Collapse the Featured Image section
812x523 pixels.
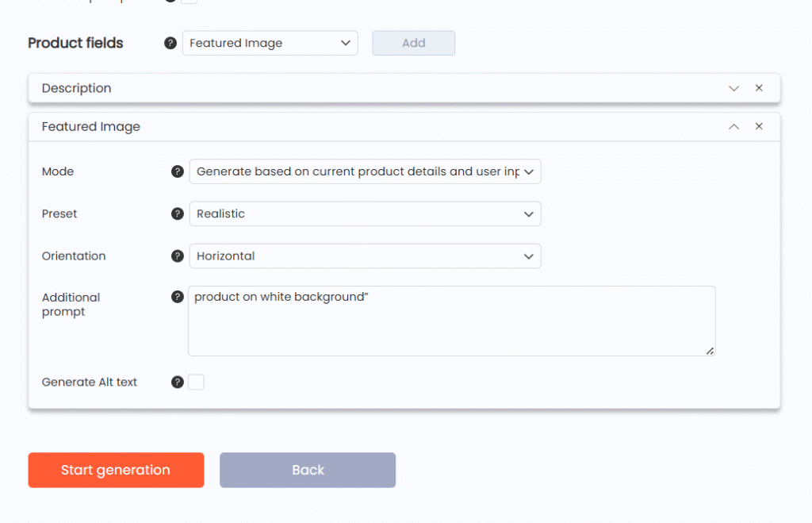tap(733, 126)
